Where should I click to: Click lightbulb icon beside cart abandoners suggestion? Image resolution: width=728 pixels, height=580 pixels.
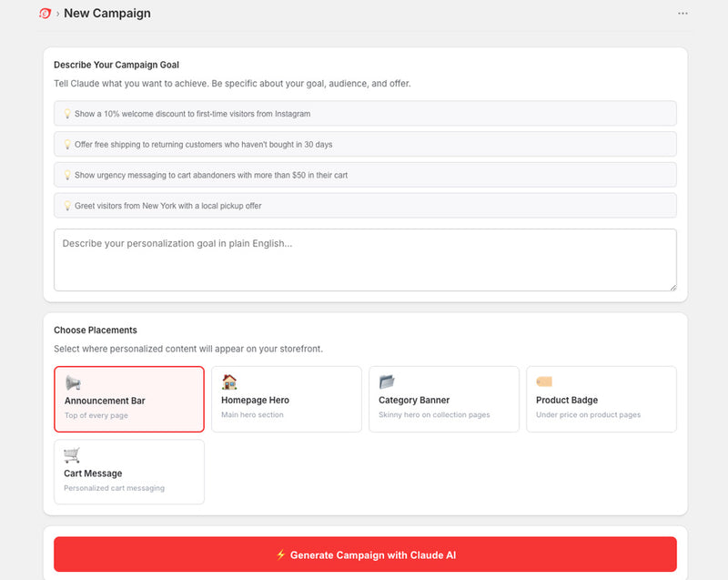(x=67, y=175)
